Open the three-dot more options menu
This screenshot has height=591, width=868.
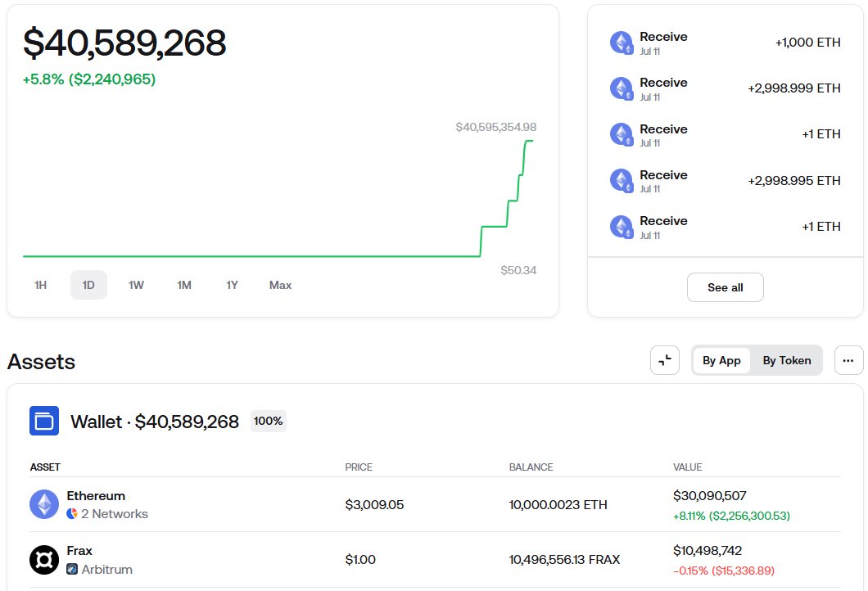(x=848, y=360)
